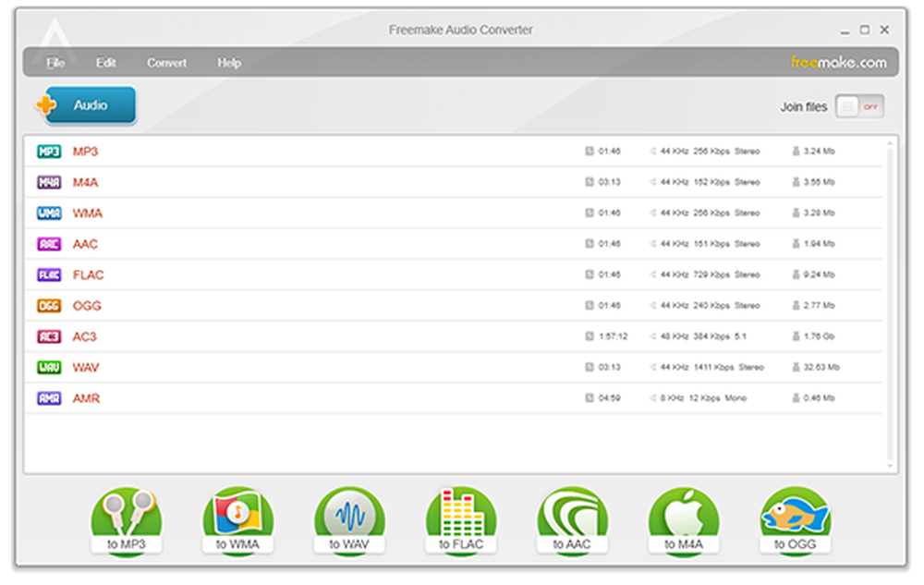The width and height of the screenshot is (924, 585).
Task: Click the freemake.com link
Action: point(839,63)
